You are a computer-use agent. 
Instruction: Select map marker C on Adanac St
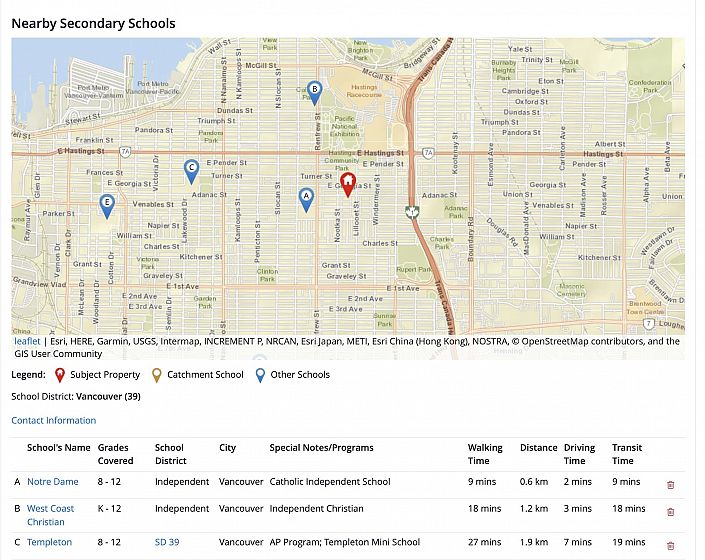pyautogui.click(x=191, y=171)
